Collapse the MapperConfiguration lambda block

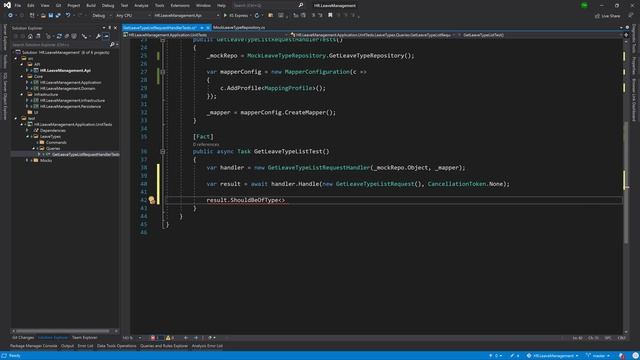(162, 72)
